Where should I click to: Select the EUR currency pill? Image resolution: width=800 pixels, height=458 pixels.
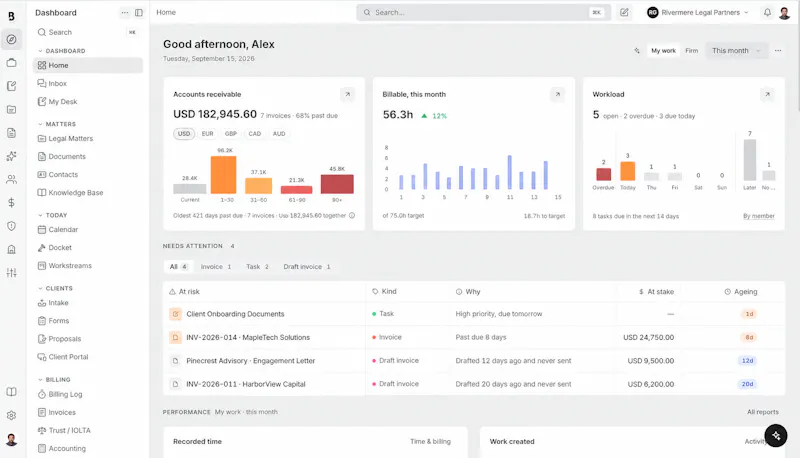207,134
